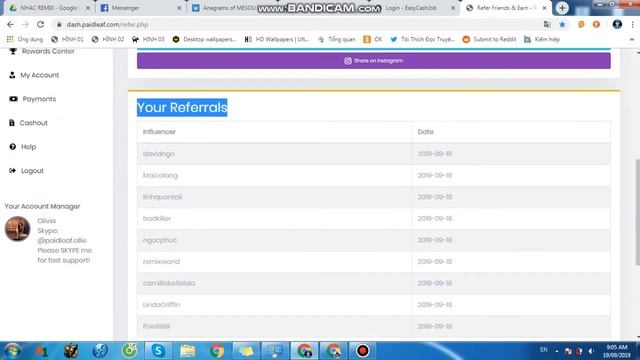The width and height of the screenshot is (640, 360).
Task: Open HÌNH 02 bookmark
Action: [x=108, y=39]
